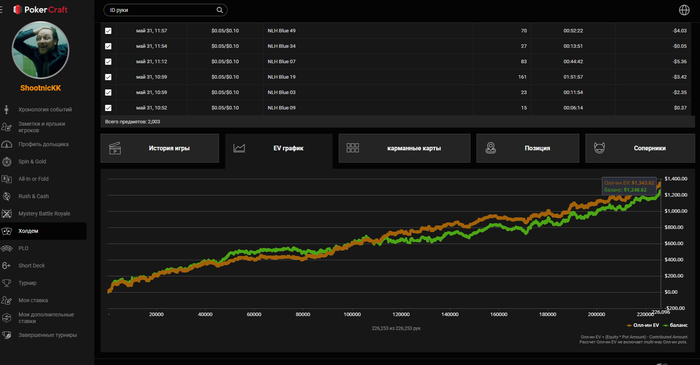
Task: Click the player avatar picture
Action: click(41, 50)
